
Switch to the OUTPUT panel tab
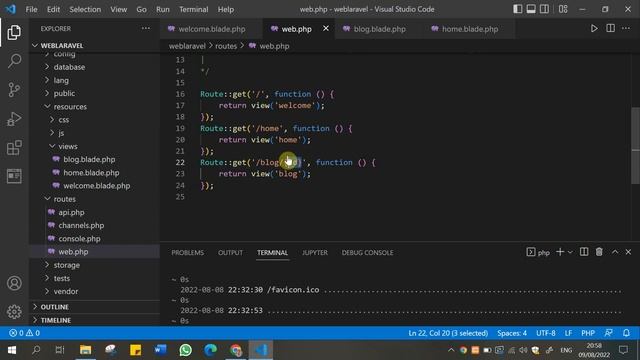click(x=230, y=253)
